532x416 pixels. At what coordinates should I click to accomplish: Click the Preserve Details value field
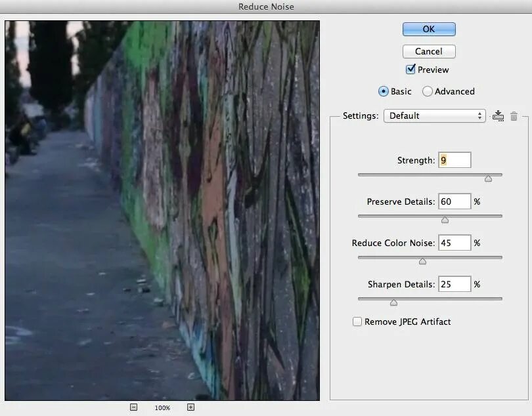pos(454,201)
